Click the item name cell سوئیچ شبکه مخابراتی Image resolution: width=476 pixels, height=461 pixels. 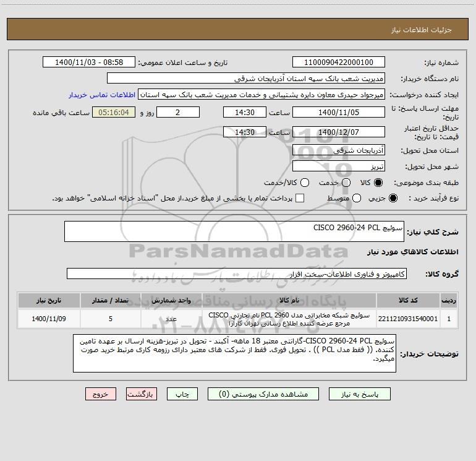pos(289,319)
